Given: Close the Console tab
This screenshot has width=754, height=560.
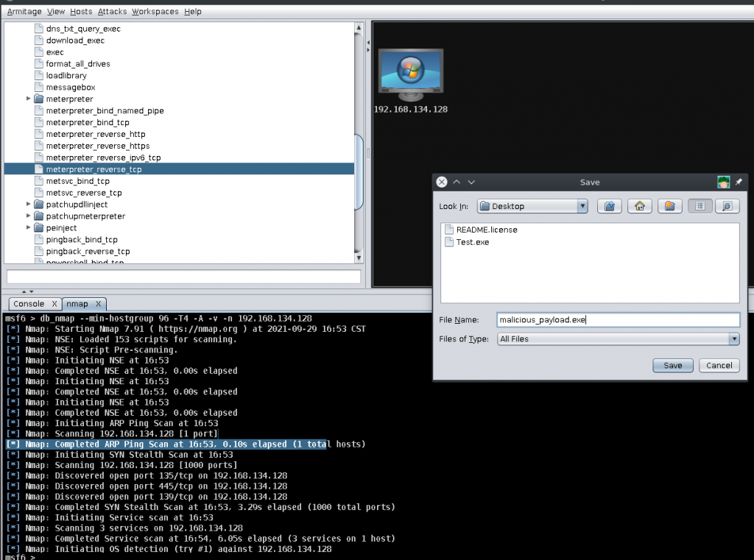Looking at the screenshot, I should 54,304.
